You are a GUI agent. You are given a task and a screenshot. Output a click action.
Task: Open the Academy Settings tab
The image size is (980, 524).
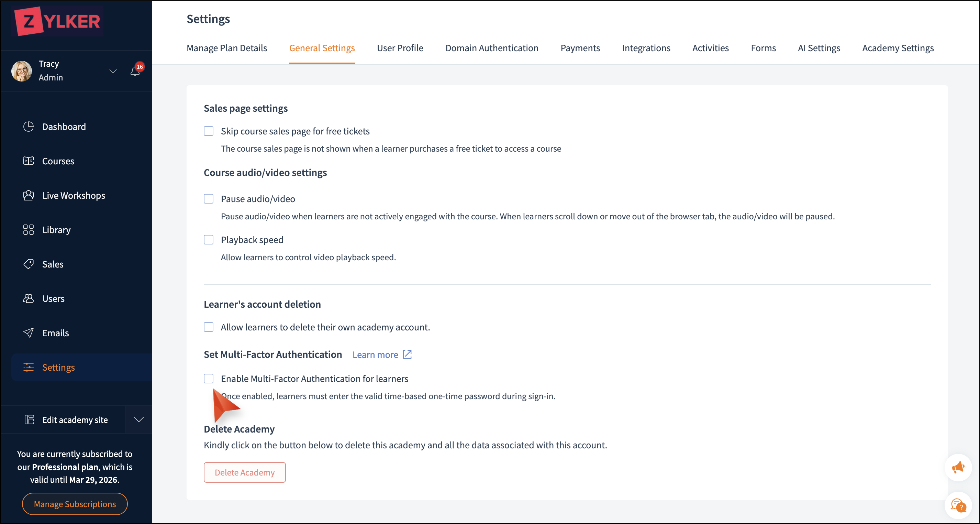pyautogui.click(x=898, y=48)
